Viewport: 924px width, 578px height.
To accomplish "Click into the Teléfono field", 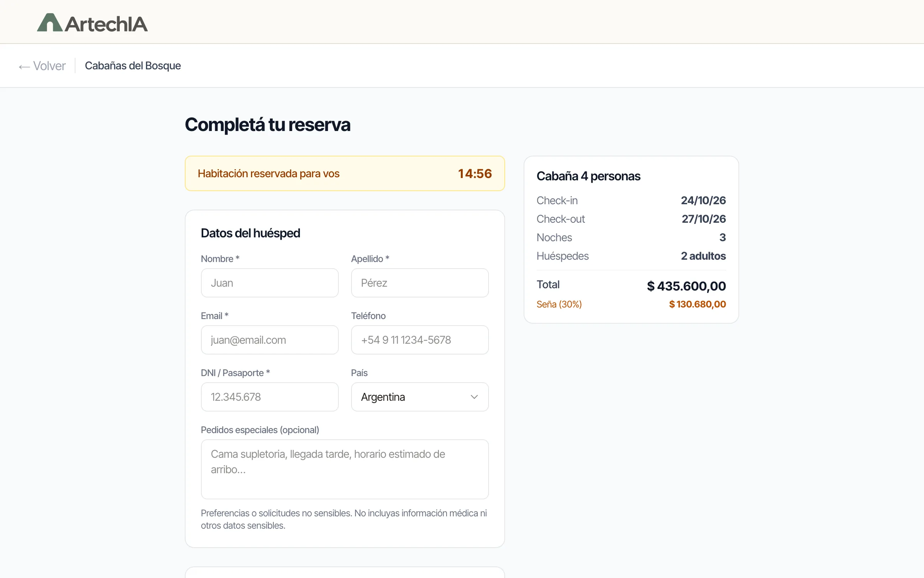I will 420,340.
